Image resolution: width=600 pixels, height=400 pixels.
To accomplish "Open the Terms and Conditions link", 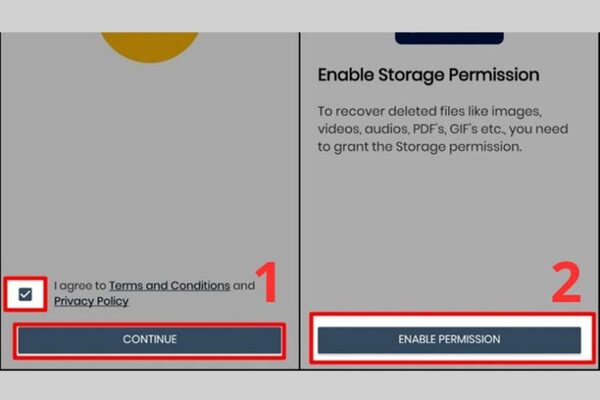I will coord(169,285).
